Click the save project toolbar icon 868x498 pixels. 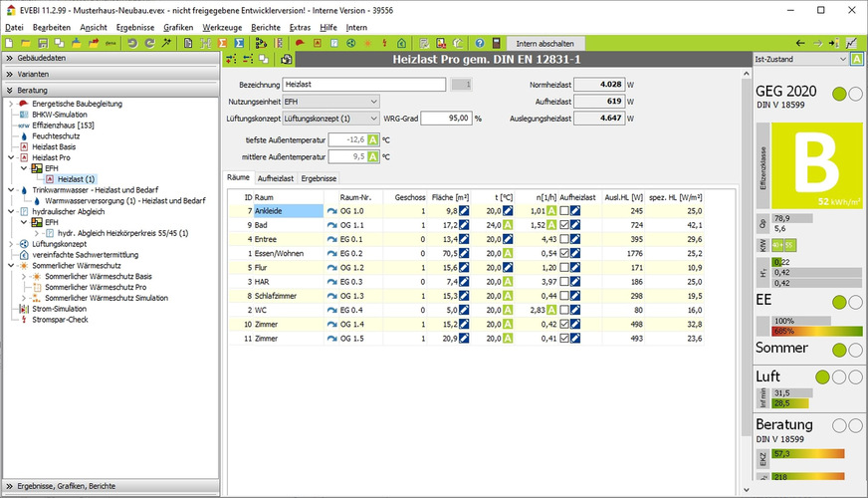click(42, 44)
